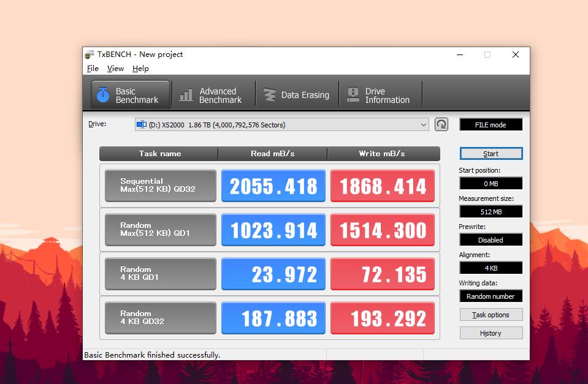Change the Alignment 4 KB setting
588x384 pixels.
click(x=491, y=268)
